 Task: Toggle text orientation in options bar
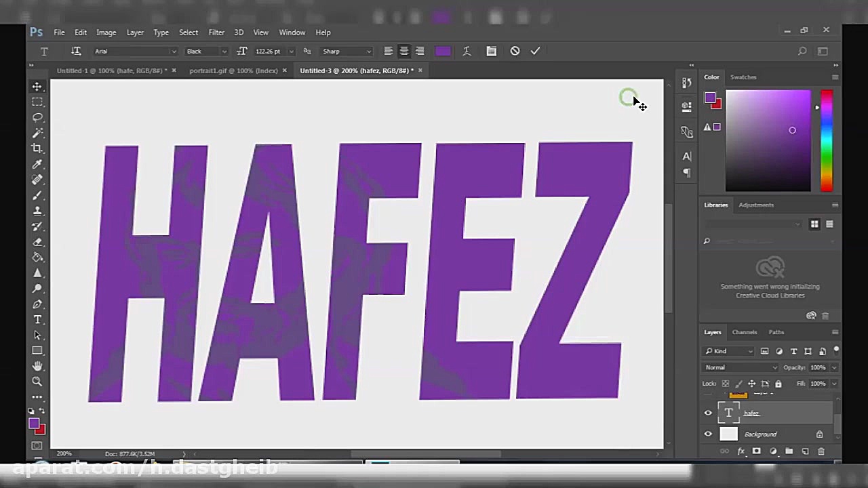(x=76, y=51)
